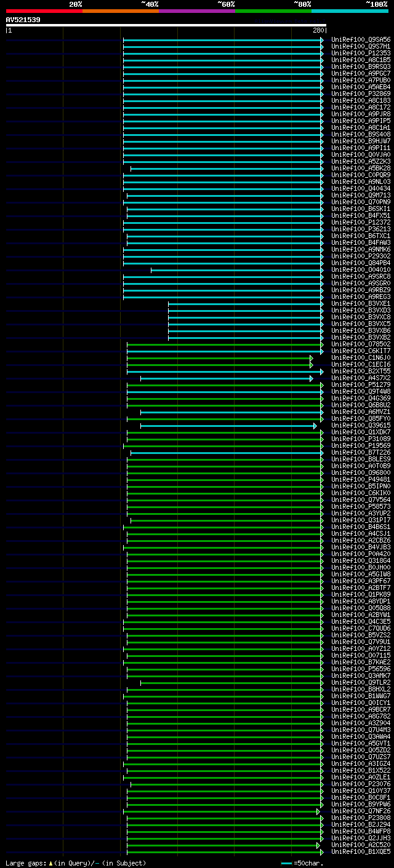394x868 pixels.
Task: Open hit UniRef100_B9HJW7
Action: click(361, 141)
